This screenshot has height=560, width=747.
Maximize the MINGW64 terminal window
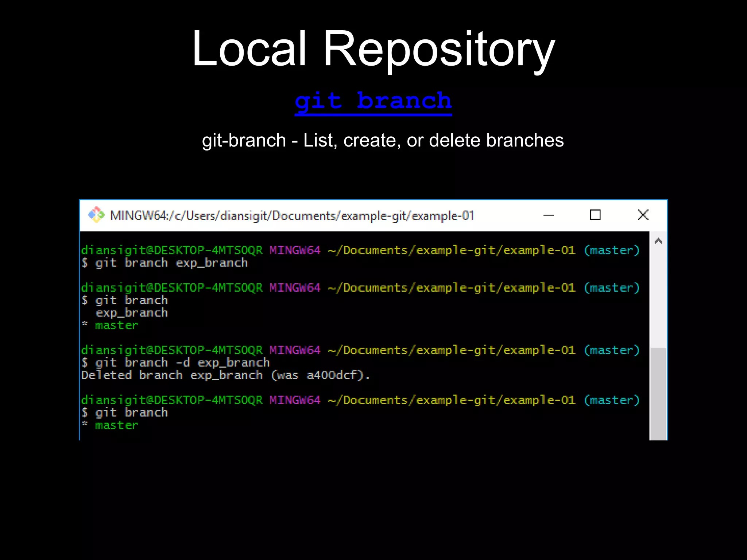(x=595, y=215)
